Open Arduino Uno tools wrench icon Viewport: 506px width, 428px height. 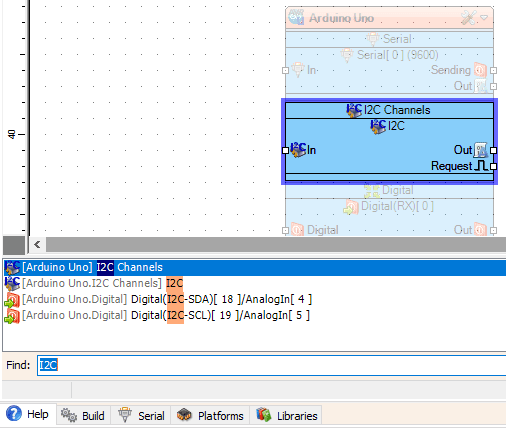(468, 17)
